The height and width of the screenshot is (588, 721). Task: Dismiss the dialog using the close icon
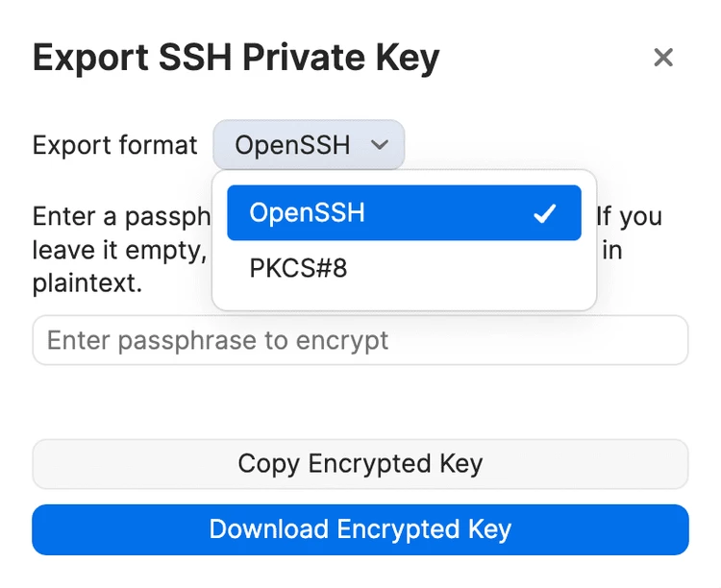point(663,58)
